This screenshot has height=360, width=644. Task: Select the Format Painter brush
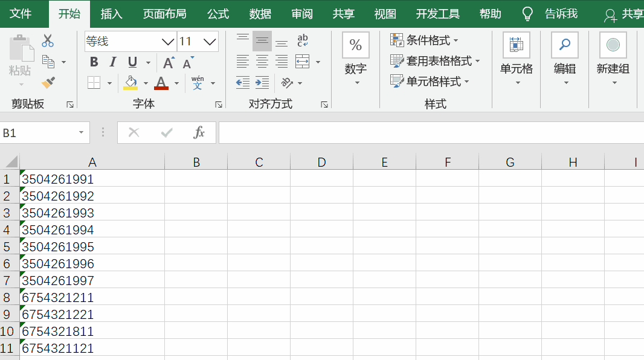click(x=48, y=83)
